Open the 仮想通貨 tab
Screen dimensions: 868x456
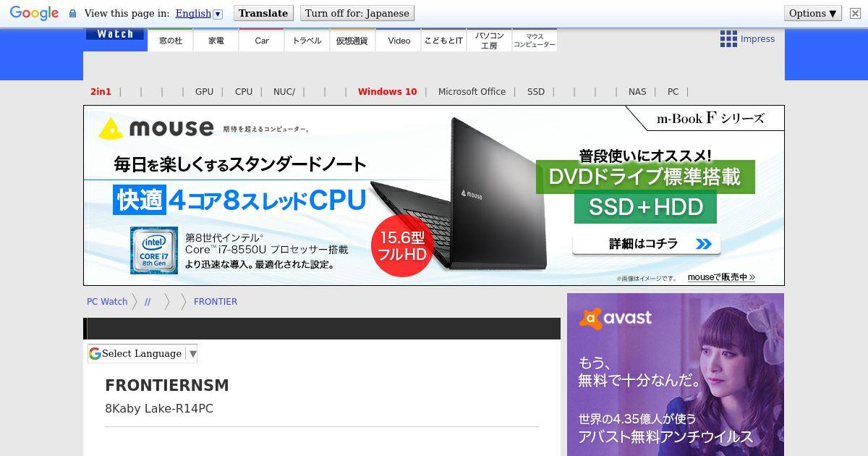pos(353,41)
